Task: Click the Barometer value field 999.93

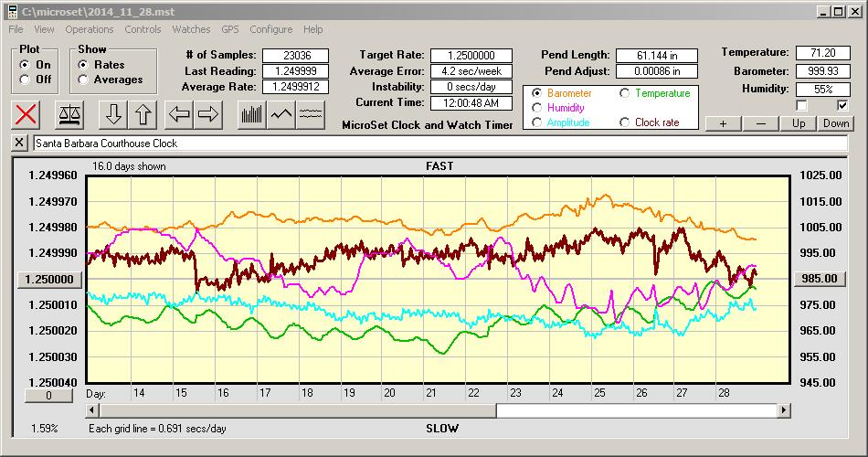Action: point(822,71)
